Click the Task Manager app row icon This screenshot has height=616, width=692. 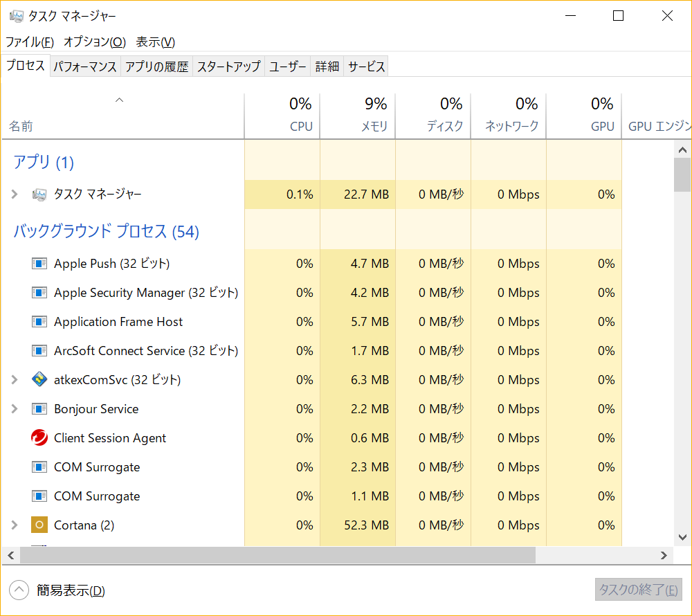[39, 194]
